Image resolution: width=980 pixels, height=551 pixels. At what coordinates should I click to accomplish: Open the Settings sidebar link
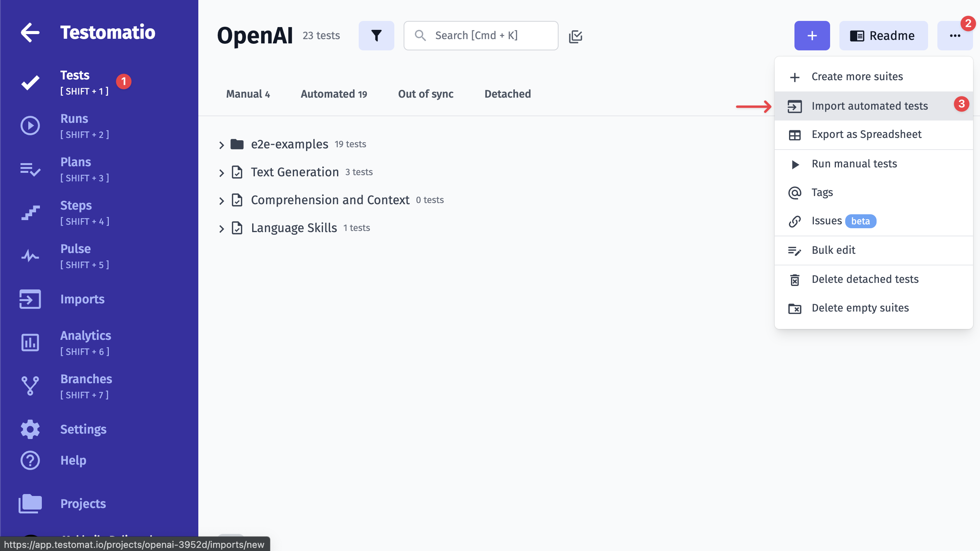(x=83, y=429)
